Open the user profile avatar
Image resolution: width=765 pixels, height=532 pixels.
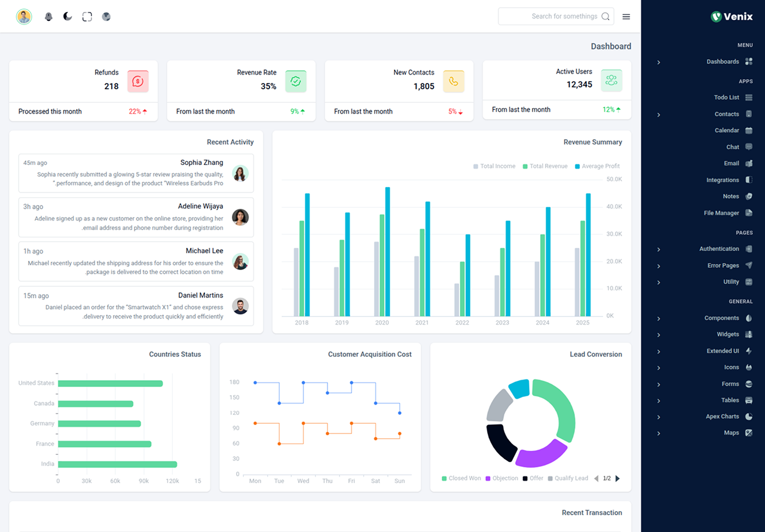point(24,17)
